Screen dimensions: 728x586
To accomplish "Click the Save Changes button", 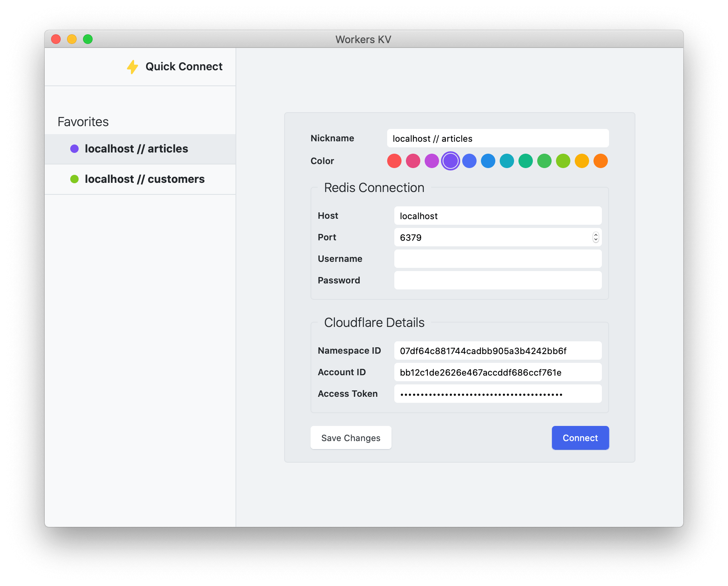I will [x=351, y=438].
